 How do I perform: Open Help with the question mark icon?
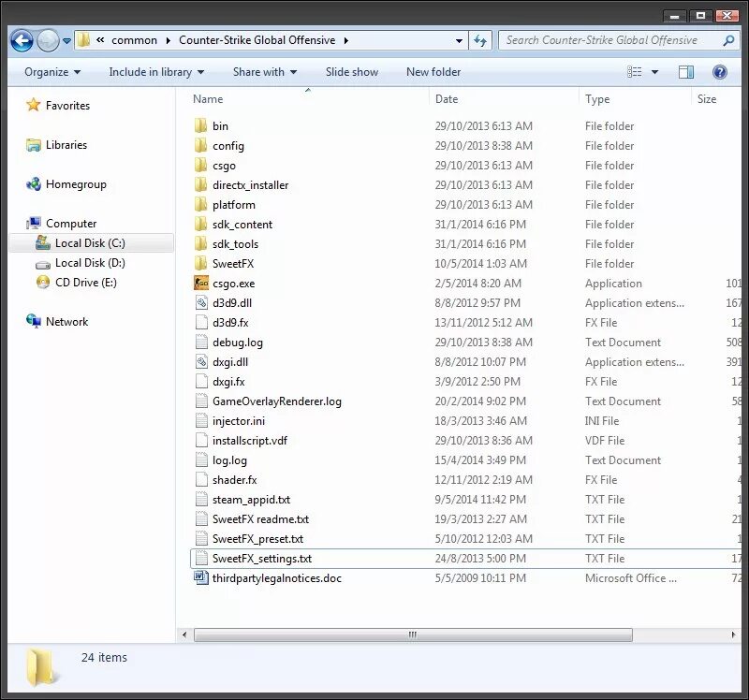719,72
